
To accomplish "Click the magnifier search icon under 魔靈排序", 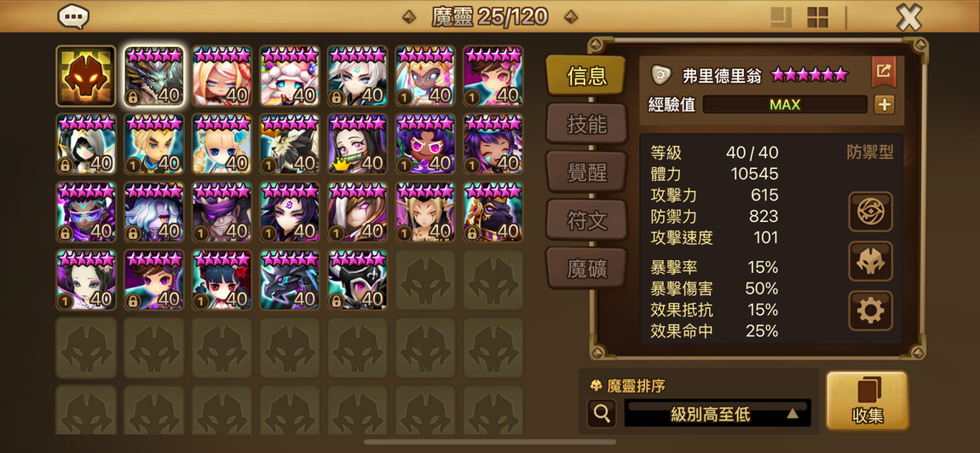I will (602, 414).
